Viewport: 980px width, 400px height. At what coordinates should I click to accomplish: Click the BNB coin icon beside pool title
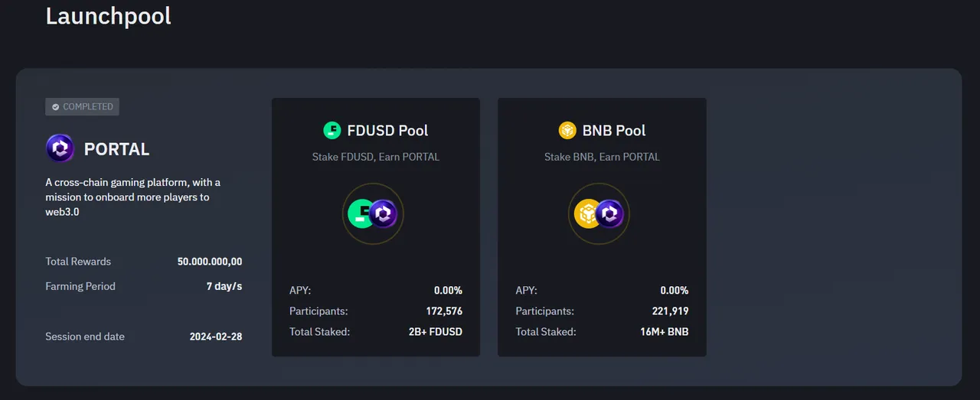567,130
